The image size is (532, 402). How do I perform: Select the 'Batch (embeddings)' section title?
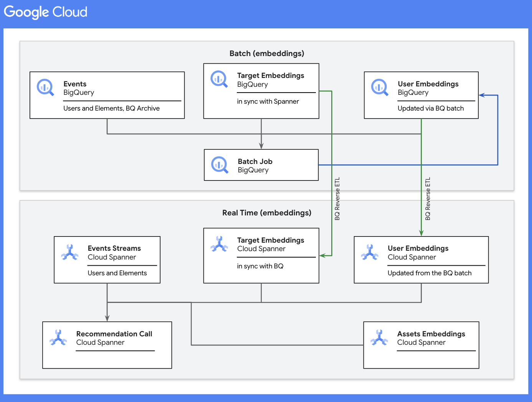pos(267,53)
